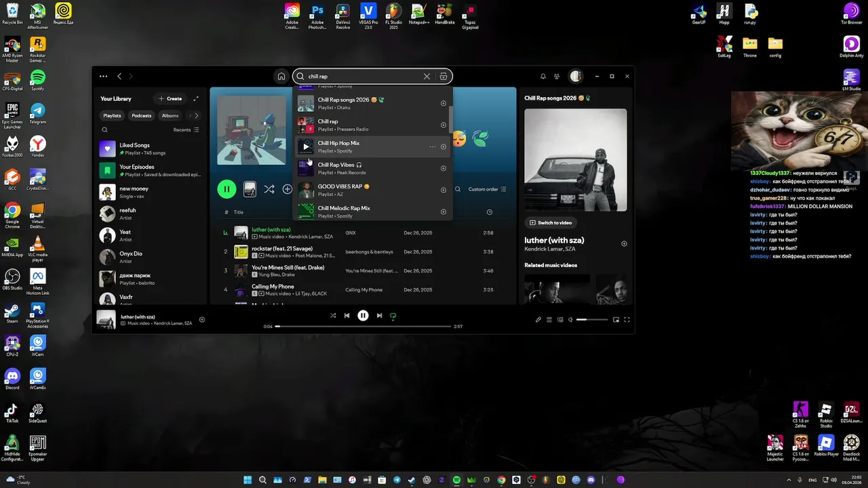Add 'Chill Hip Hop Mix' to library
The height and width of the screenshot is (488, 868).
[x=443, y=146]
